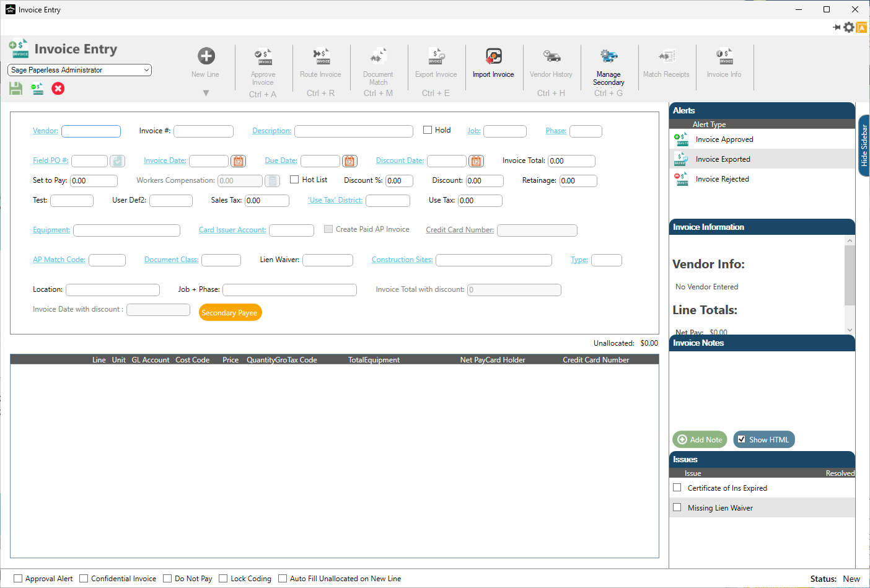Click the Document Class link
This screenshot has height=588, width=870.
pos(172,260)
